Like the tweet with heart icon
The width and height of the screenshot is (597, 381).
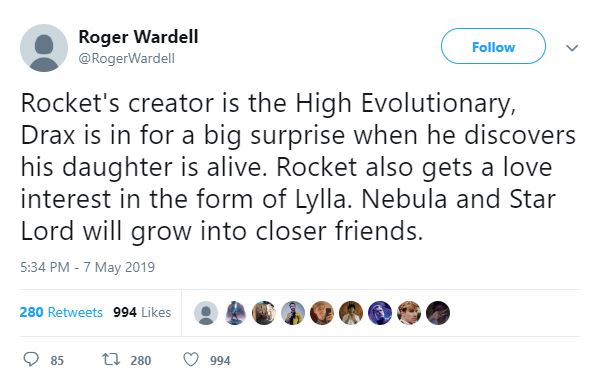[x=191, y=359]
